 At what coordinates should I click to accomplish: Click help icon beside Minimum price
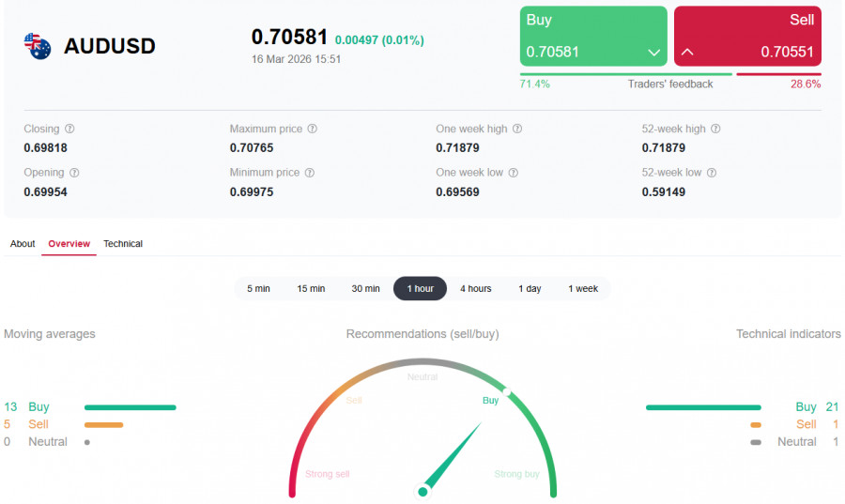(x=309, y=173)
